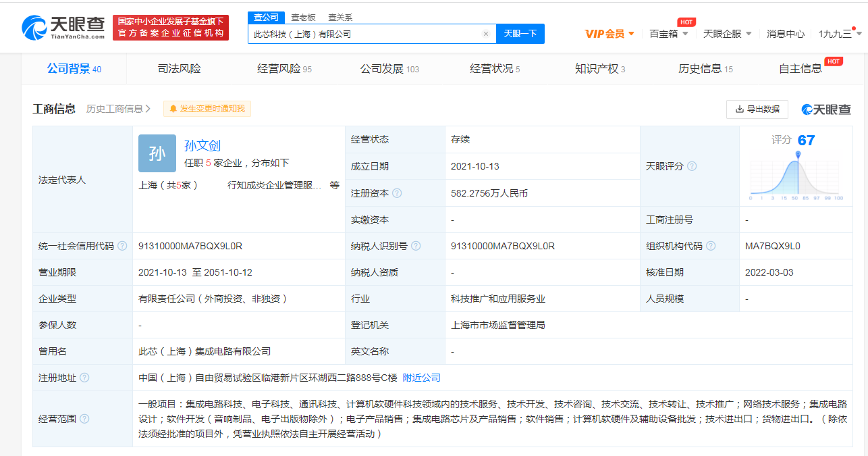Click the 孙 avatar of legal representative
Image resolution: width=868 pixels, height=456 pixels.
pyautogui.click(x=157, y=153)
